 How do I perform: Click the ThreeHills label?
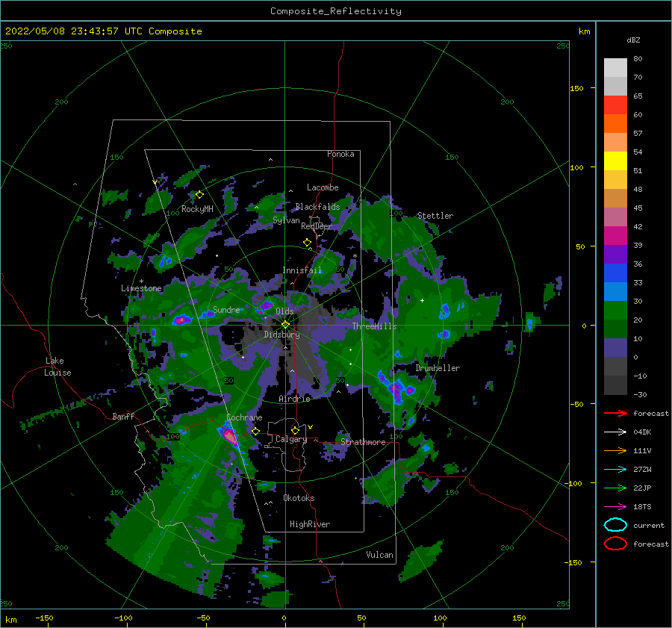[374, 326]
